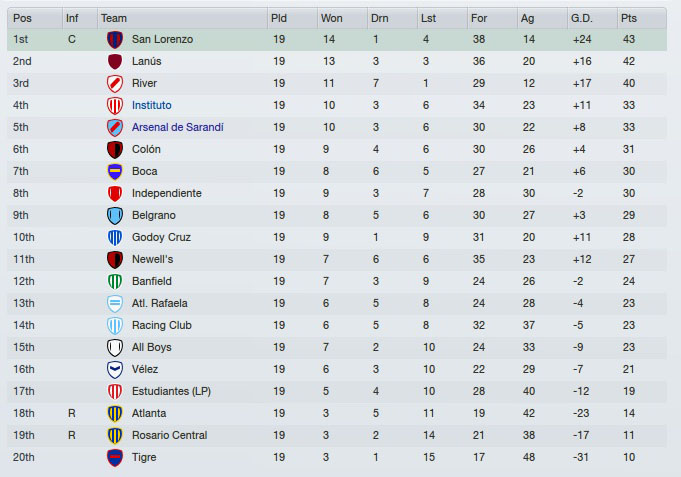Sort table by Pos column header

point(22,18)
